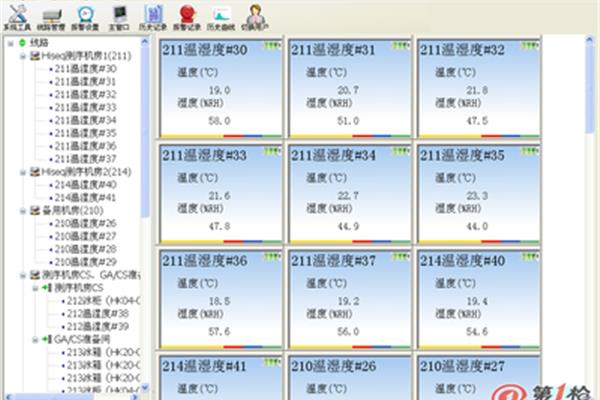The image size is (600, 400).
Task: Select 211温湿度#35 in the tree
Action: [x=85, y=133]
